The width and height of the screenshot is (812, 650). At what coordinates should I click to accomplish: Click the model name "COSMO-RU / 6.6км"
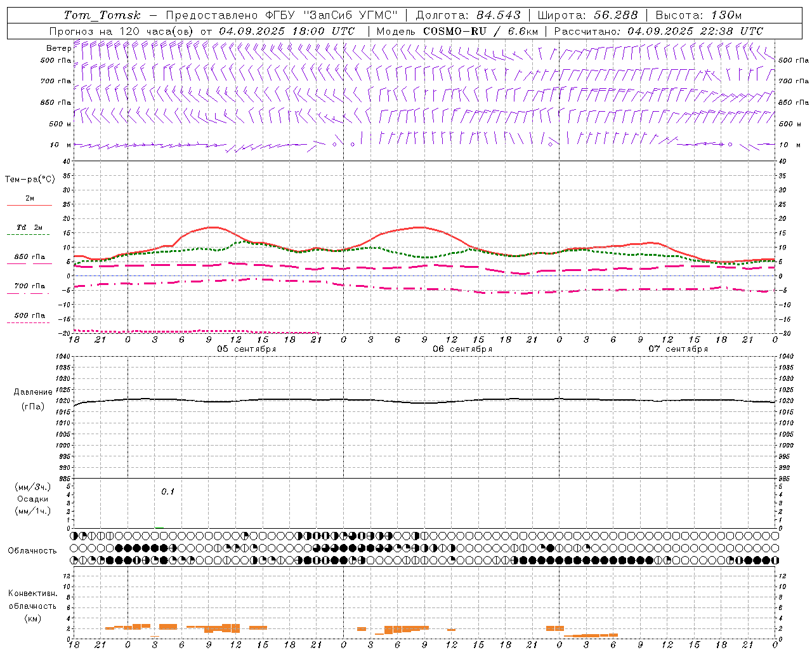tap(481, 31)
